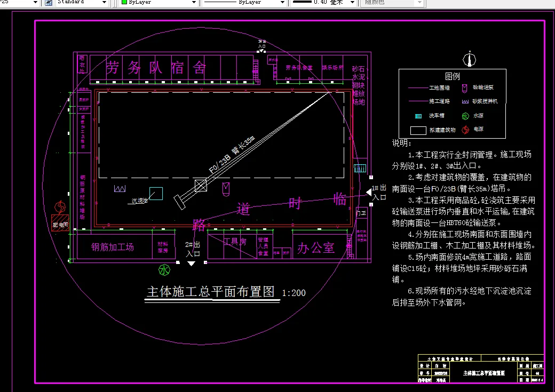
Task: Open the layer control dropdown
Action: click(x=34, y=3)
